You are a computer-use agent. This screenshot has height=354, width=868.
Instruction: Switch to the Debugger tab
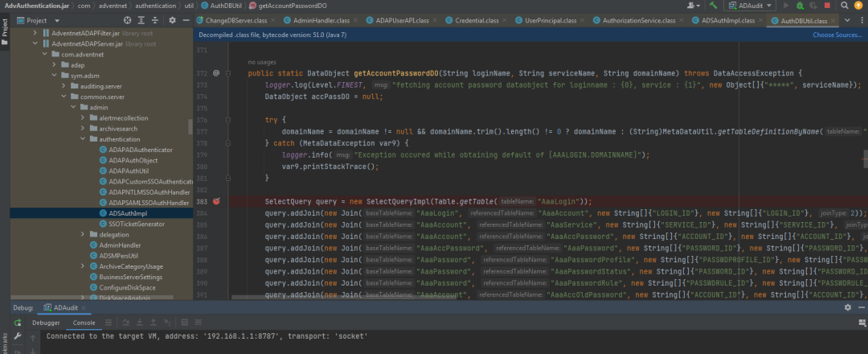point(46,323)
